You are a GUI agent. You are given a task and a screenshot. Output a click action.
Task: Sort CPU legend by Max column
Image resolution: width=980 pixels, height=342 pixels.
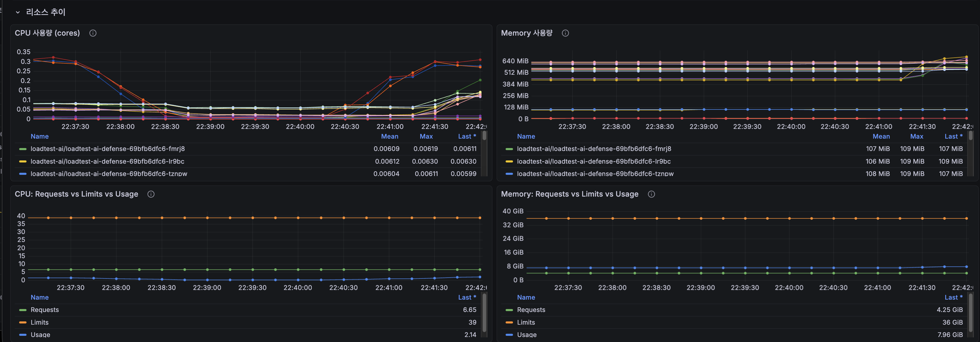click(x=426, y=137)
